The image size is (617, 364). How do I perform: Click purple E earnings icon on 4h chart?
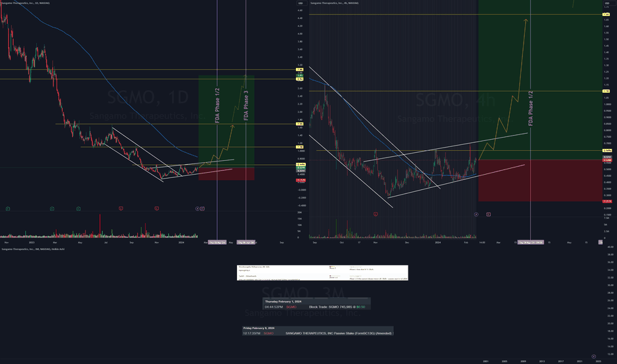pyautogui.click(x=489, y=214)
